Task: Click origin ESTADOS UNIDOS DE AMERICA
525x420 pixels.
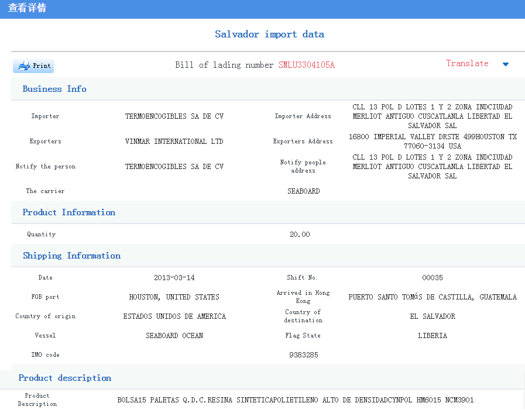Action: [174, 316]
